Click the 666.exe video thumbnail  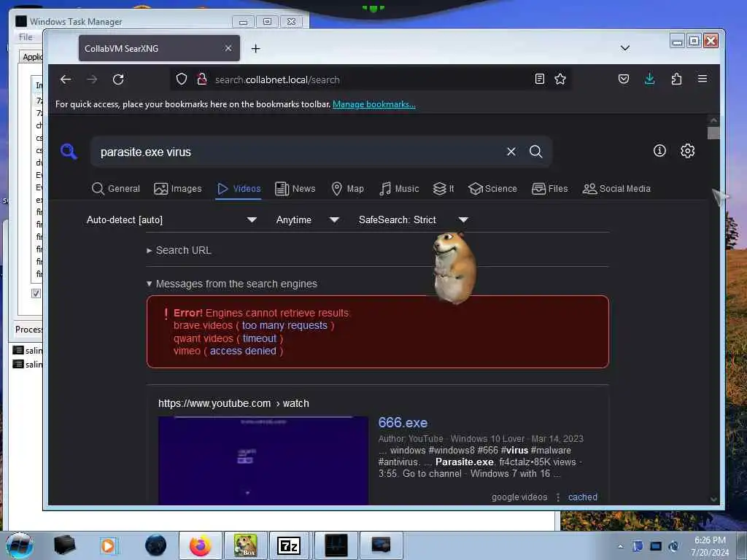263,461
